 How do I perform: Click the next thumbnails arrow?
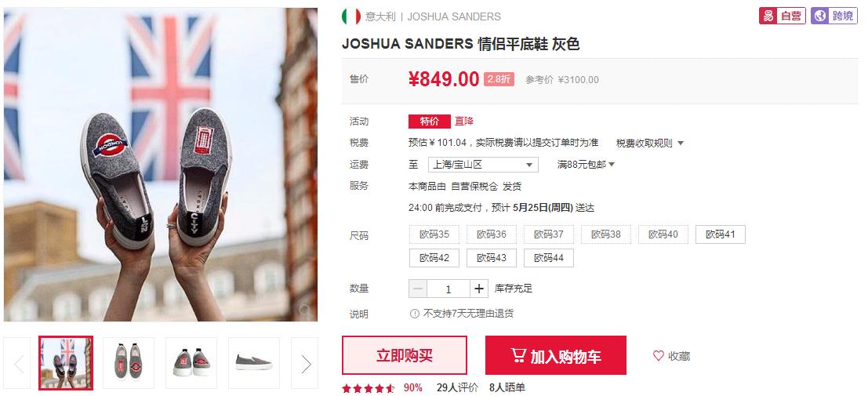tap(305, 363)
